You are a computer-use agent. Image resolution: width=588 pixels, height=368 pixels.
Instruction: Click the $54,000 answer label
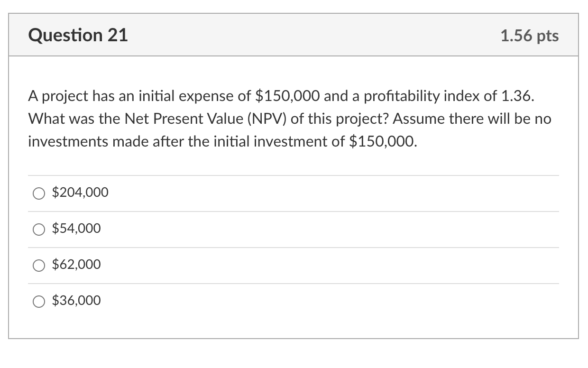pos(77,229)
